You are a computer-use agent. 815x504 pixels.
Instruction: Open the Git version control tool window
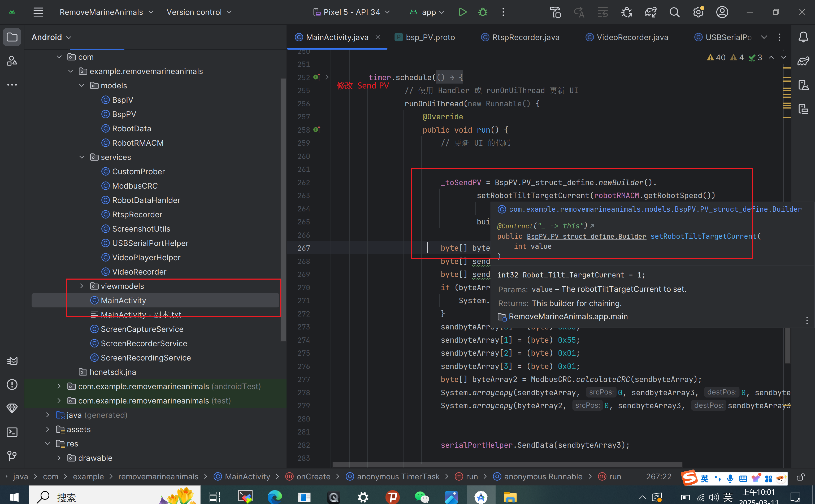[12, 456]
